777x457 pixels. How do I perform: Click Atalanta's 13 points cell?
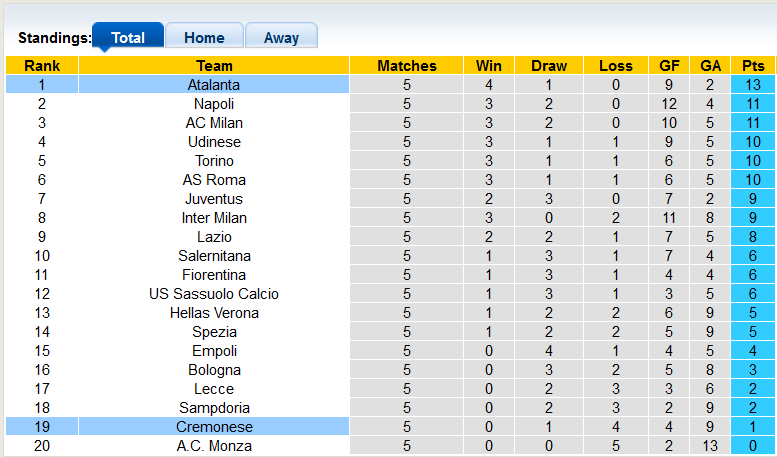pos(753,85)
